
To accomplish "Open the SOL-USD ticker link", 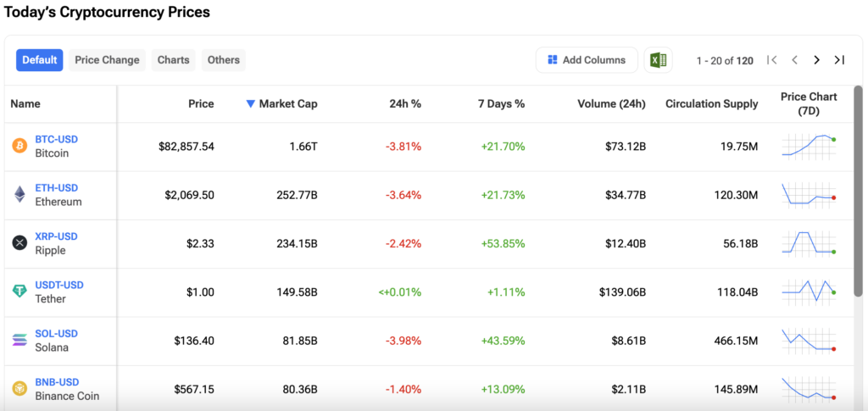I will (56, 334).
